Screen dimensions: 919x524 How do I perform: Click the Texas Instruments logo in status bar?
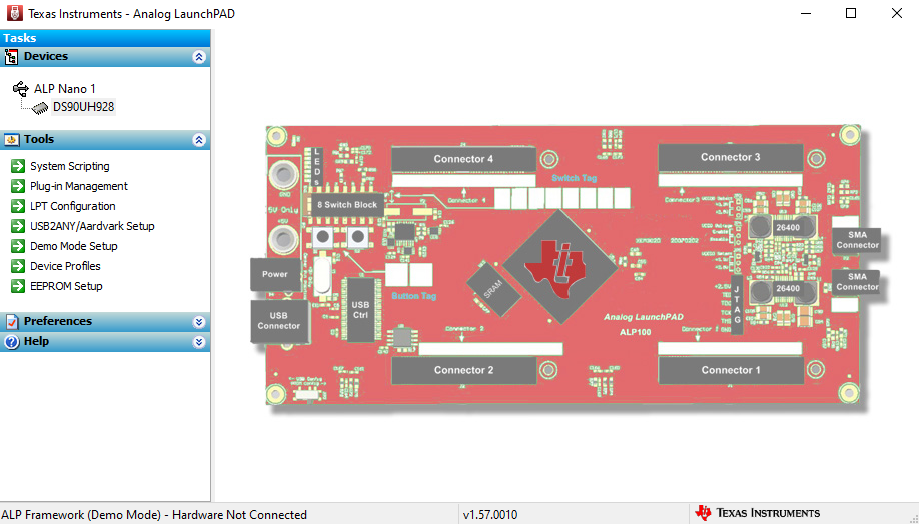757,513
